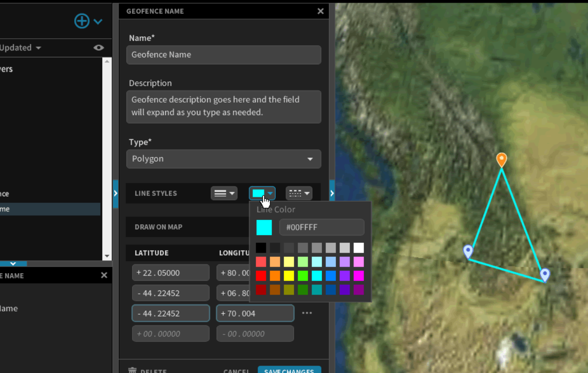Close the bottom-left name panel with the X
The image size is (588, 373).
pos(104,276)
